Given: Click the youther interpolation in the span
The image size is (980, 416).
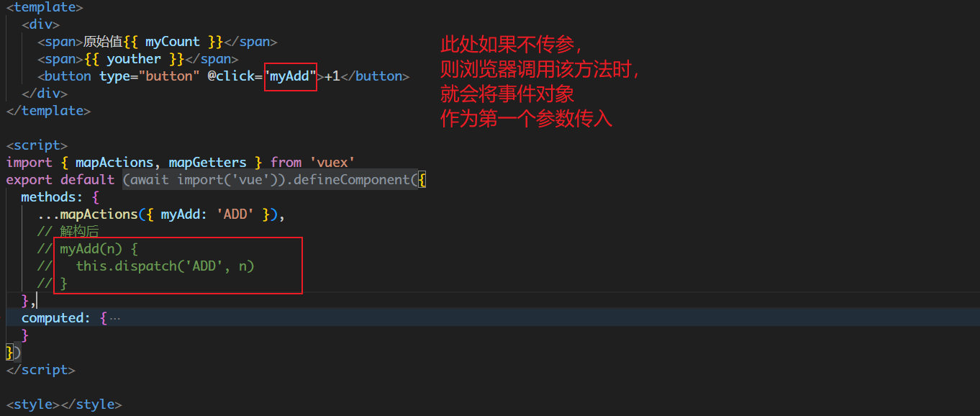Looking at the screenshot, I should coord(133,59).
